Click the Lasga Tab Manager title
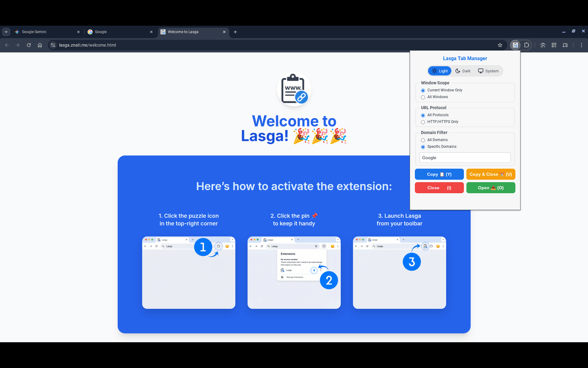 click(465, 58)
